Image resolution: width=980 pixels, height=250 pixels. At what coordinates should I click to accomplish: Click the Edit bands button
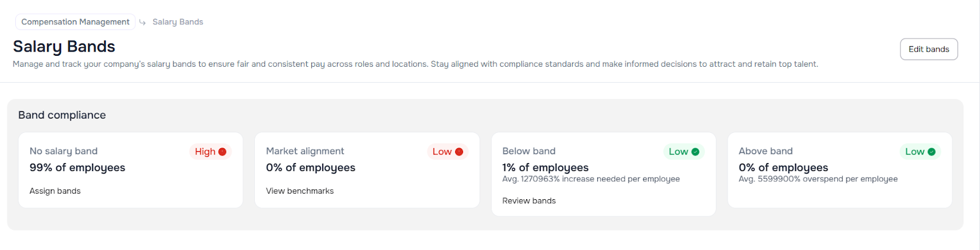929,49
